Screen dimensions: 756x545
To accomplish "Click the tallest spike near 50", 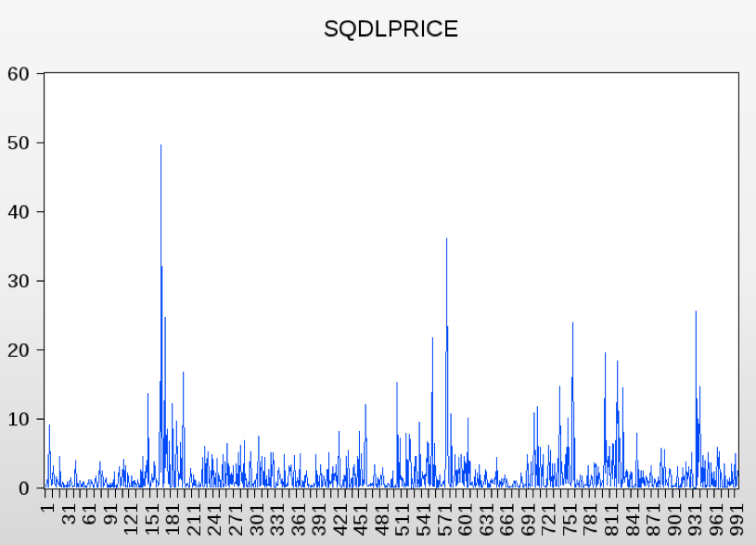I will [160, 148].
